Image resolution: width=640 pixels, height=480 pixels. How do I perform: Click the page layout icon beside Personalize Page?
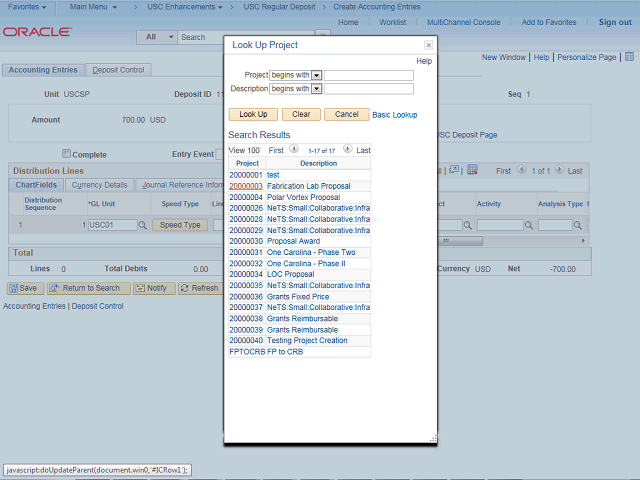(x=629, y=57)
